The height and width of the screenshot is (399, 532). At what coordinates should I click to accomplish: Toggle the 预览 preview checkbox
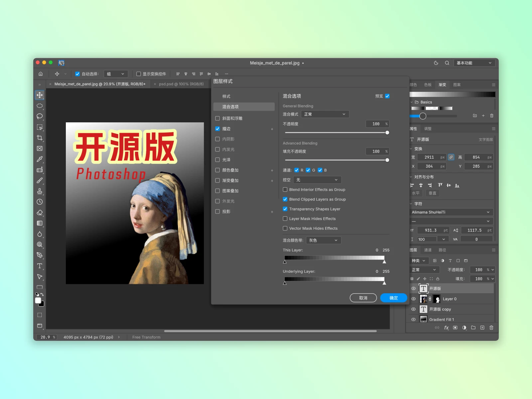click(x=387, y=96)
